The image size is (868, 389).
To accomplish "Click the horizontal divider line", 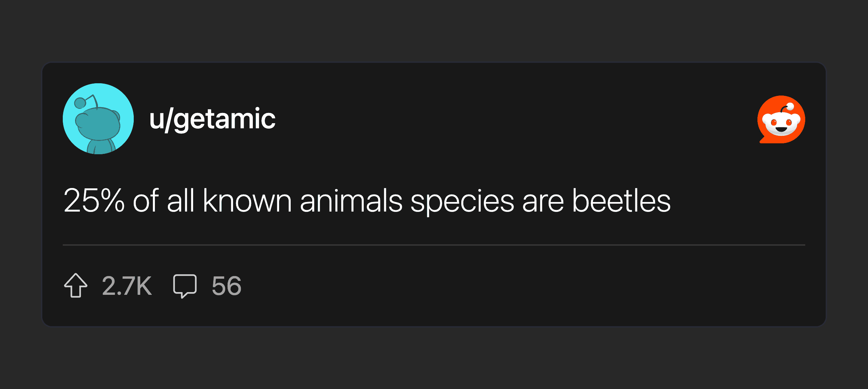I will 434,245.
